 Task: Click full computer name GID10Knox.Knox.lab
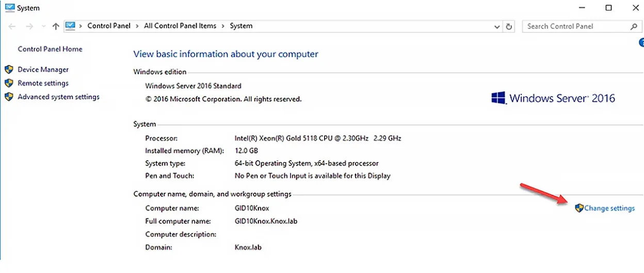point(266,221)
